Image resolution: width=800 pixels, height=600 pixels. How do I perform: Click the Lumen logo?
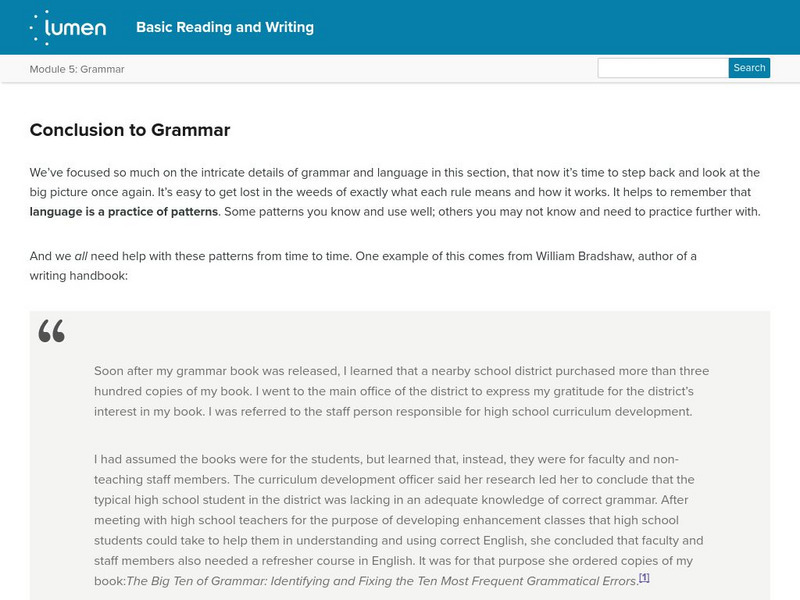[75, 27]
